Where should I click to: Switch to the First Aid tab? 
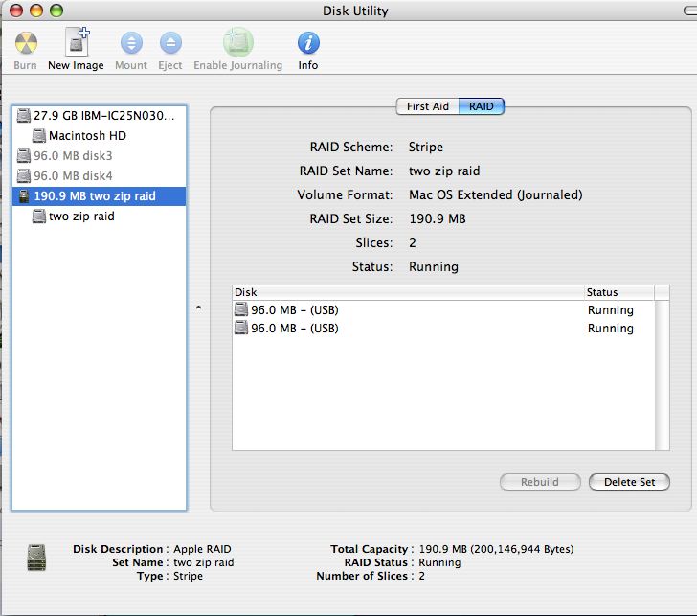(427, 106)
